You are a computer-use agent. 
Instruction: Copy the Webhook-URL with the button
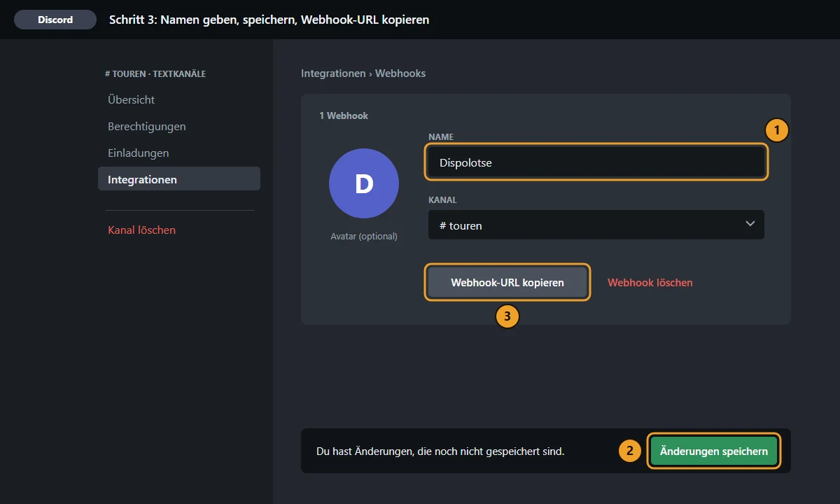coord(507,283)
